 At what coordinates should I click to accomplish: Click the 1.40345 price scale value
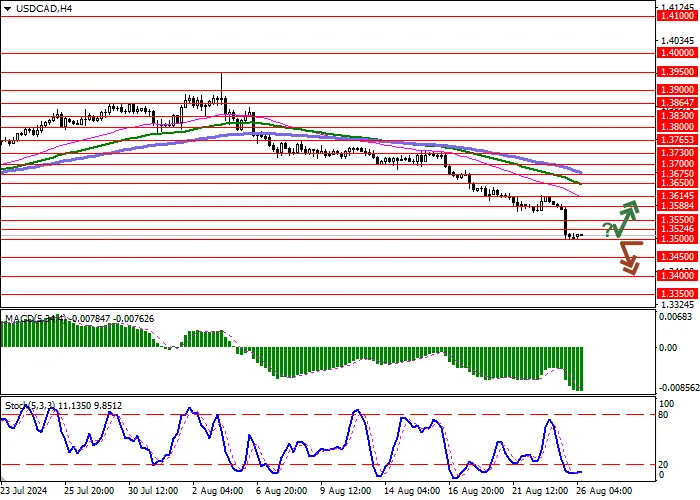point(677,41)
